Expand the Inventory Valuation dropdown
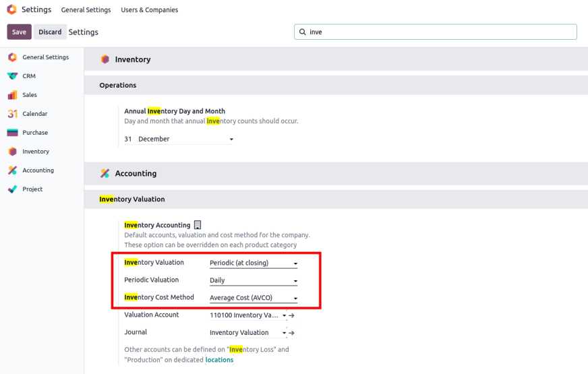 coord(254,263)
